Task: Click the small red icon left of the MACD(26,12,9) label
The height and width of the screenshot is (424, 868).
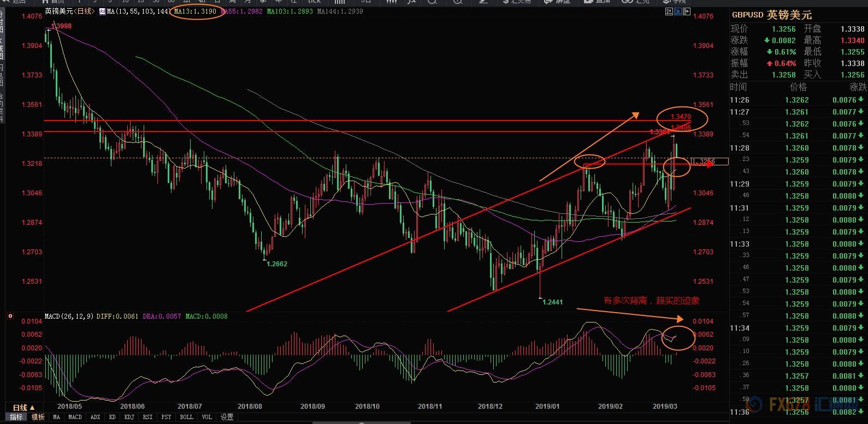Action: 10,316
